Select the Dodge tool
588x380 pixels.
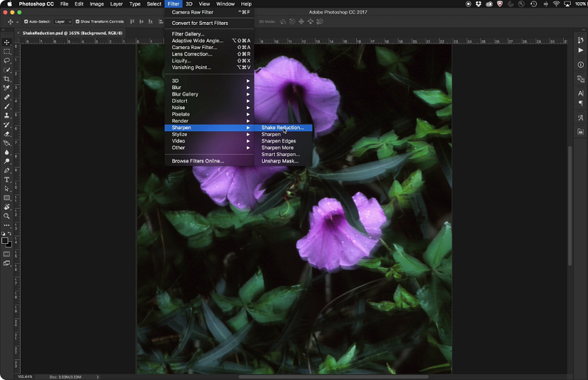tap(7, 162)
